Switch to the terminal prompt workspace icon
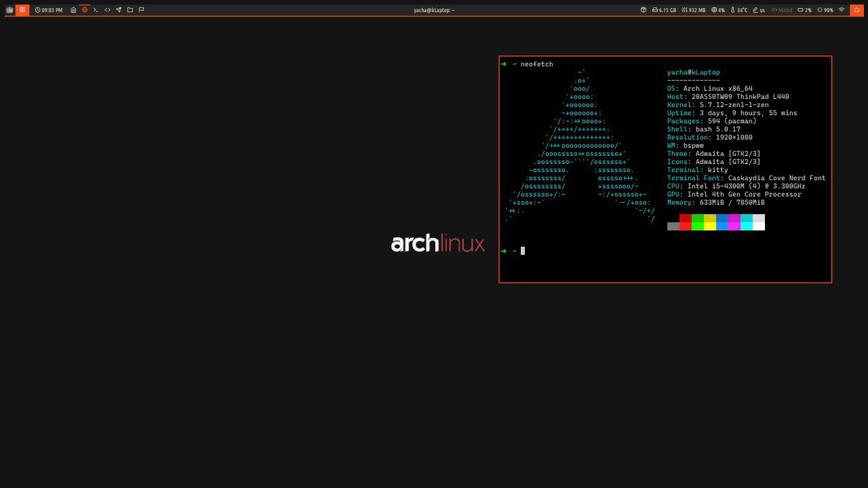This screenshot has height=488, width=868. (96, 10)
